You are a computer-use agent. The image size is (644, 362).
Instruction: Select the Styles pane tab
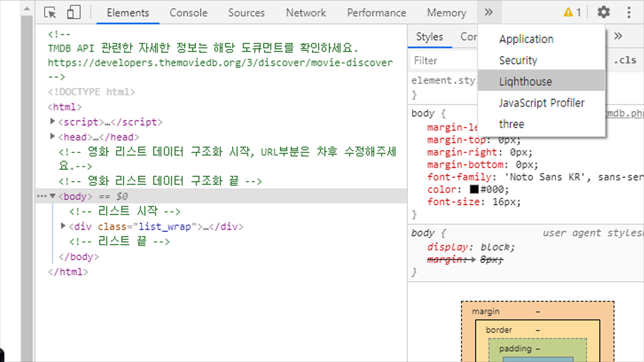click(x=429, y=36)
